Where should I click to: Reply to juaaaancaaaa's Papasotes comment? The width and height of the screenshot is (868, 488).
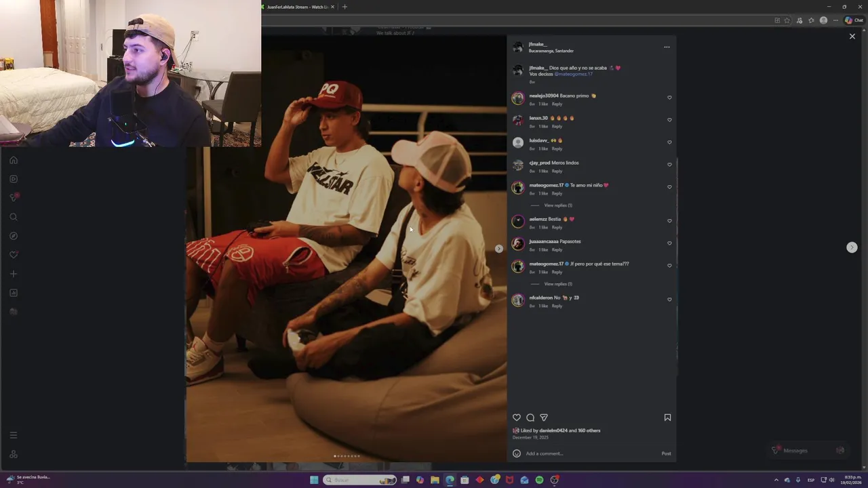tap(557, 250)
